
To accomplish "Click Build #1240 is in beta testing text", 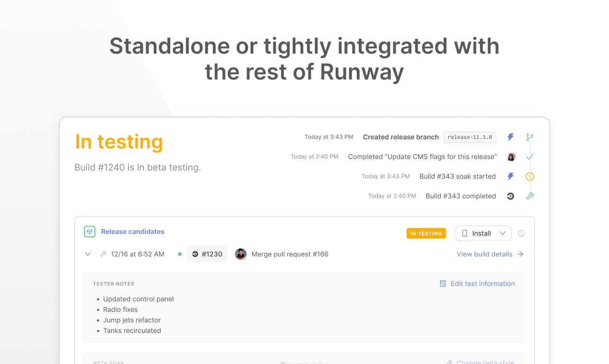I will pyautogui.click(x=138, y=168).
